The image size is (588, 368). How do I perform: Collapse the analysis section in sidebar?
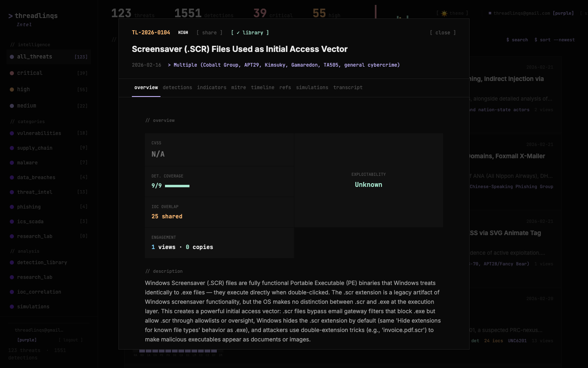click(x=25, y=251)
